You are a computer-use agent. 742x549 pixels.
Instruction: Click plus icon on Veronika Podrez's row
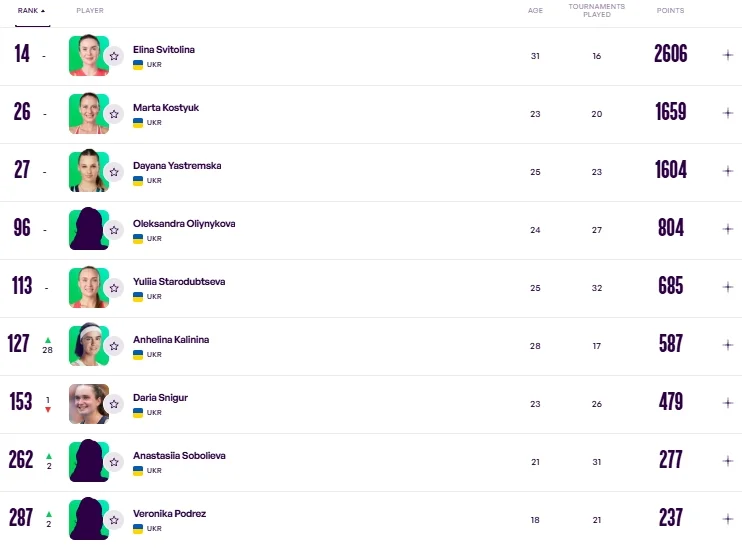pyautogui.click(x=728, y=519)
